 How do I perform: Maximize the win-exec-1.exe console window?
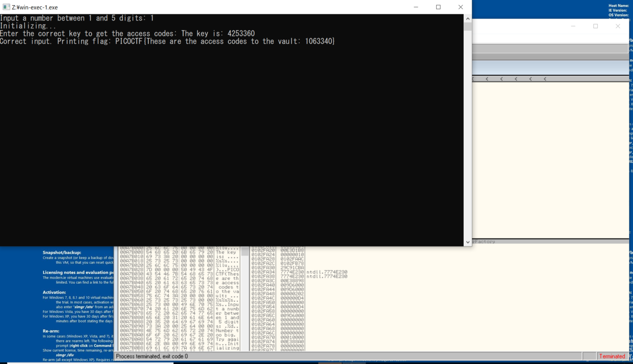438,7
